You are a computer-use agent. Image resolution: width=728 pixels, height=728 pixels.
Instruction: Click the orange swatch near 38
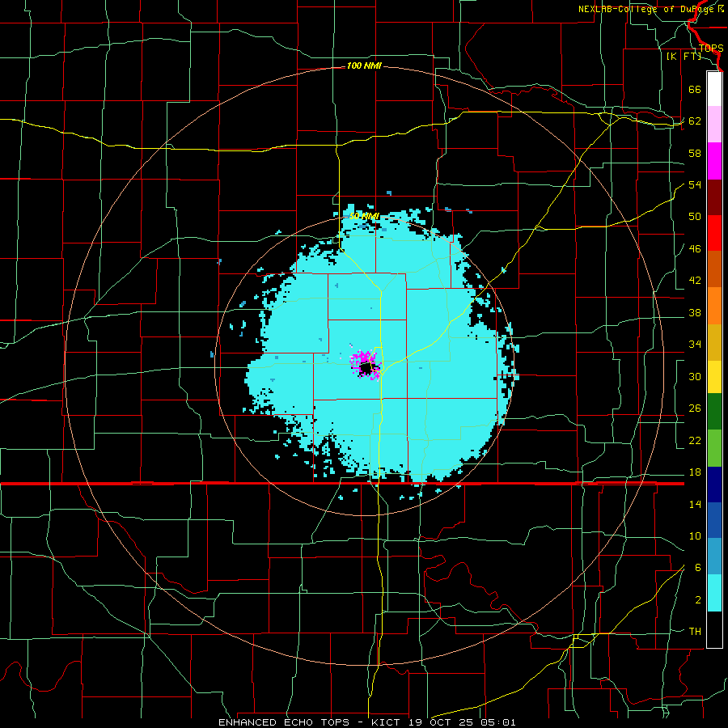pyautogui.click(x=714, y=306)
